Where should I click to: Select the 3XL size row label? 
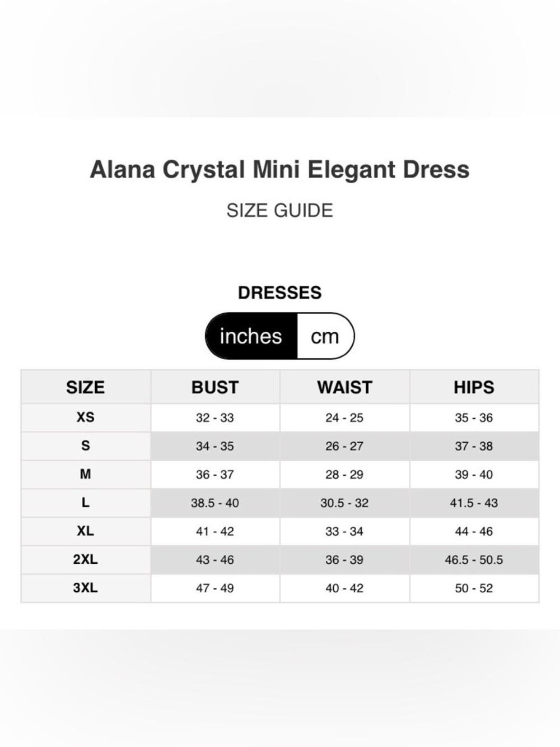point(86,588)
